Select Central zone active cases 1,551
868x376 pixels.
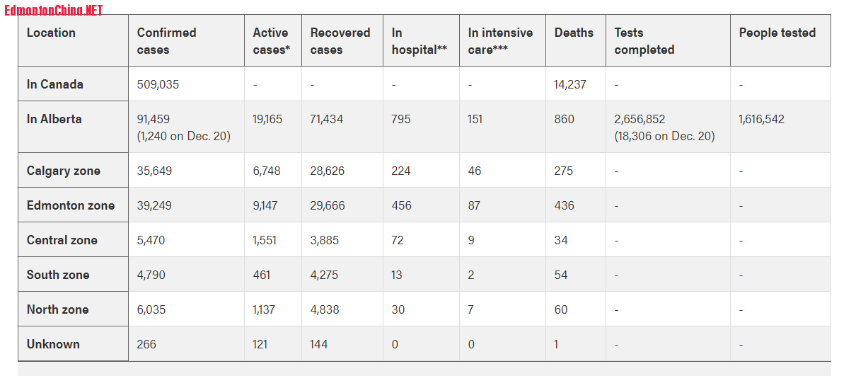[265, 240]
